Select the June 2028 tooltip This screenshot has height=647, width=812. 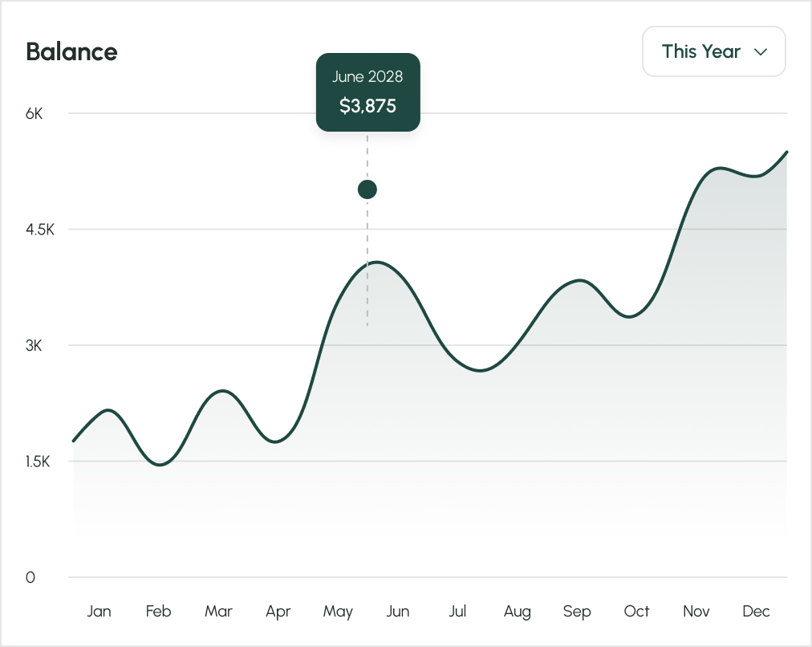367,91
